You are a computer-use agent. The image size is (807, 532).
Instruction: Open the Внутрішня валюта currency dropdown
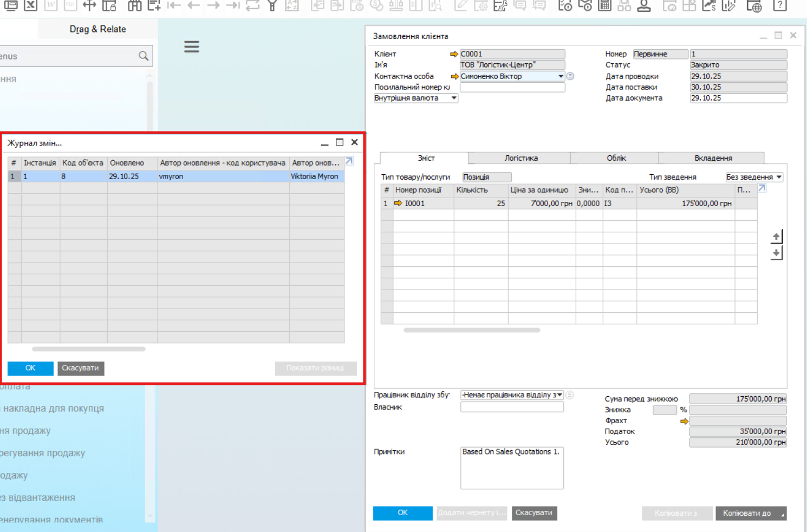point(454,98)
